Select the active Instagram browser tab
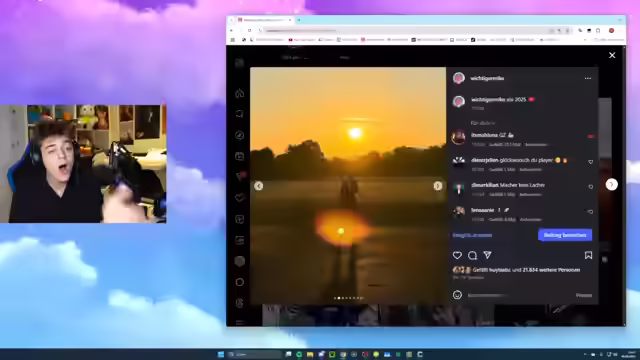The image size is (640, 360). coord(264,20)
